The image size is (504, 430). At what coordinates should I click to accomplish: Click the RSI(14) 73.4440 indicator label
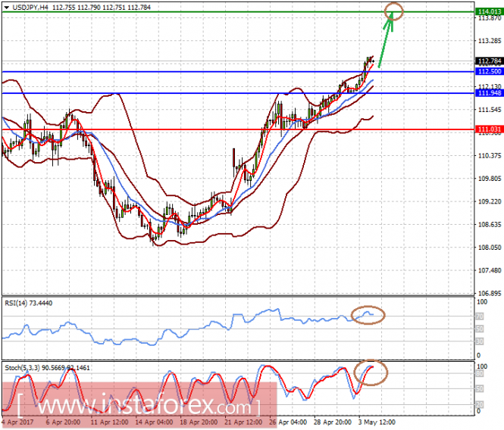28,303
